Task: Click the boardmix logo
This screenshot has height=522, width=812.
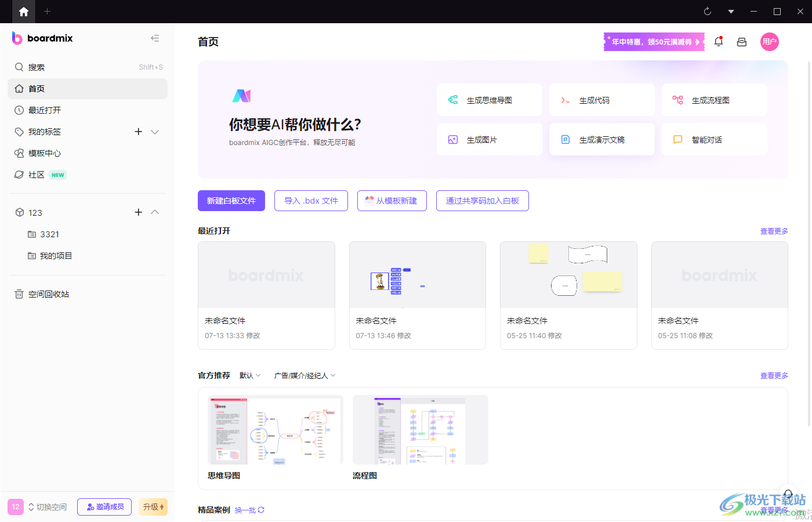Action: click(42, 38)
